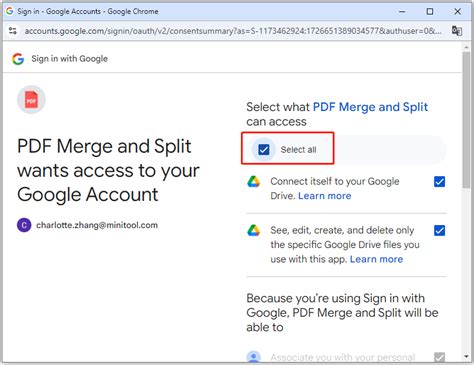This screenshot has height=365, width=474.
Task: Click the scrollbar up arrow
Action: pyautogui.click(x=466, y=48)
